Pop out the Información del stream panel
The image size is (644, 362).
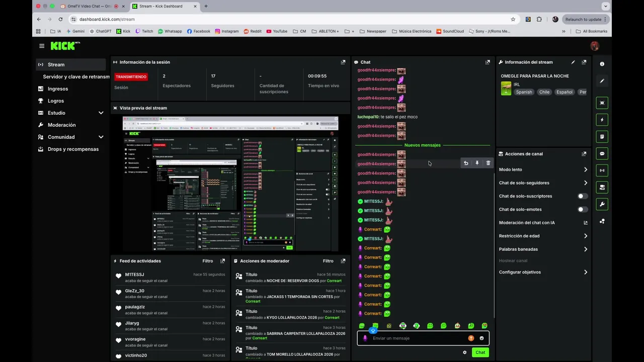tap(584, 62)
